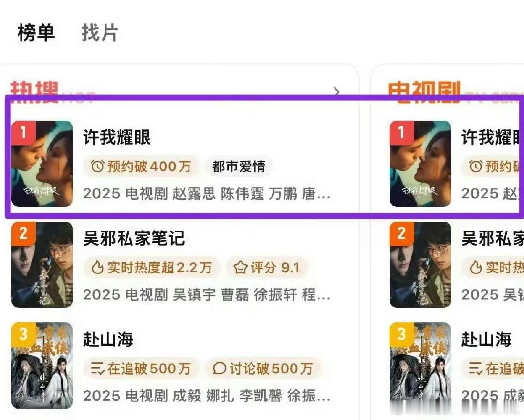Switch to the 找片 tab
Image resolution: width=524 pixels, height=420 pixels.
coord(100,33)
